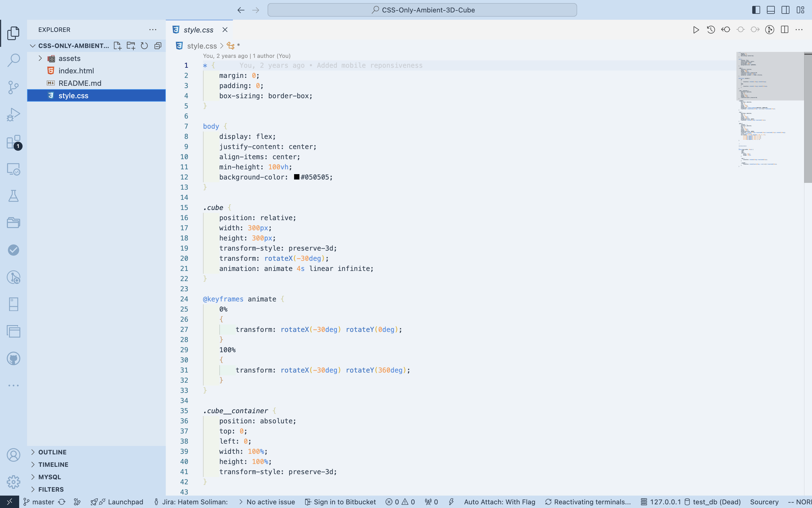Open the Accounts menu icon
This screenshot has height=508, width=812.
[14, 455]
